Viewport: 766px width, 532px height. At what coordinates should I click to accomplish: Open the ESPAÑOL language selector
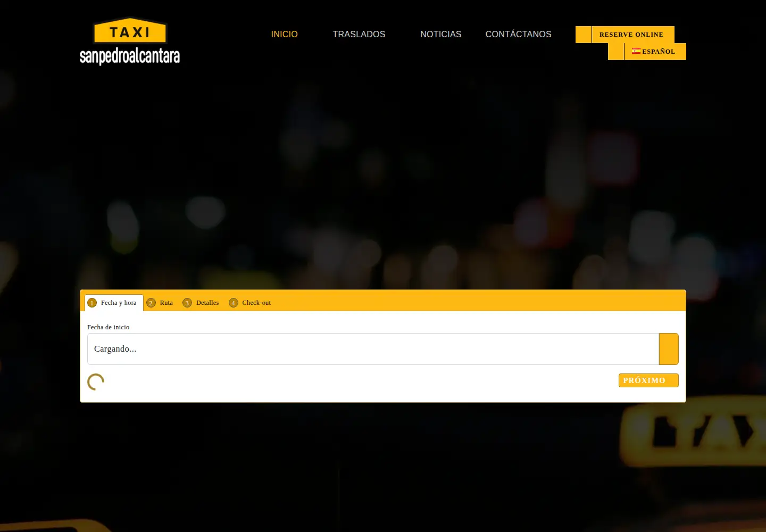pyautogui.click(x=647, y=52)
